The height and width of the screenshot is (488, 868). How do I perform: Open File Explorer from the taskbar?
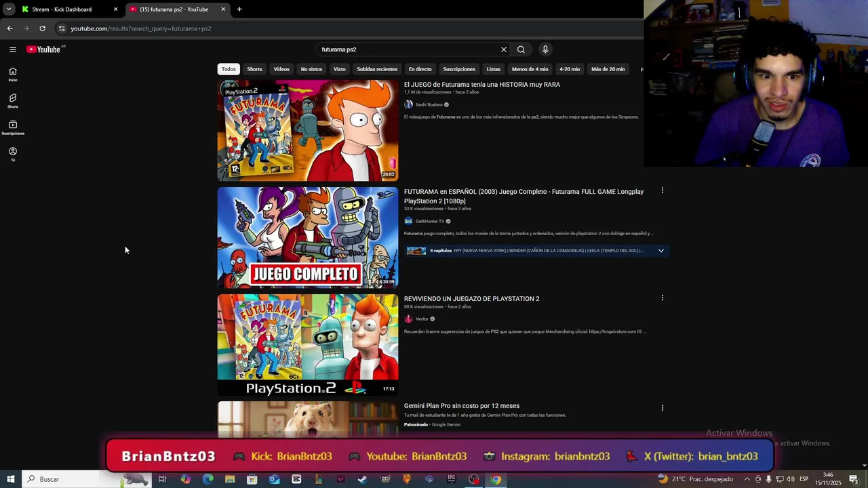coord(230,479)
